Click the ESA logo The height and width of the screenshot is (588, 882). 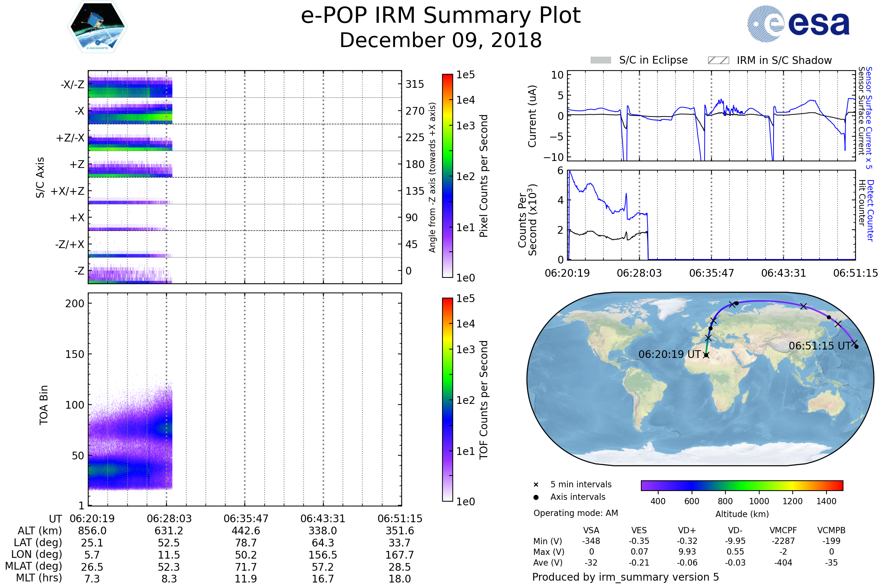click(798, 23)
